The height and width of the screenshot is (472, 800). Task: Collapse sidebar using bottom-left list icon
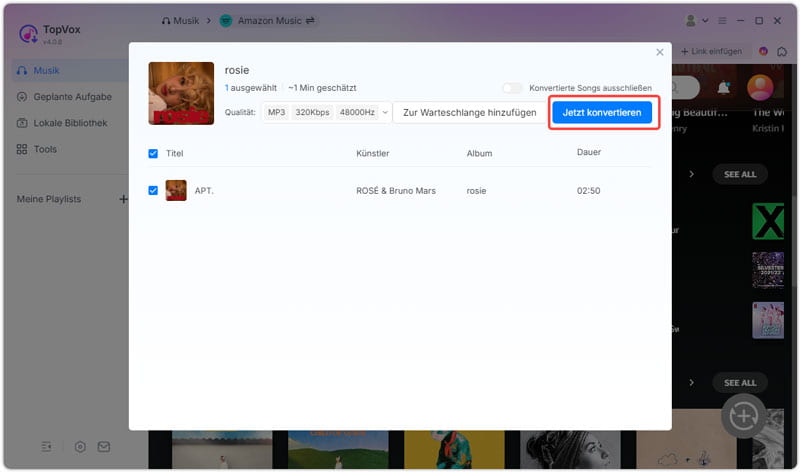click(x=46, y=447)
